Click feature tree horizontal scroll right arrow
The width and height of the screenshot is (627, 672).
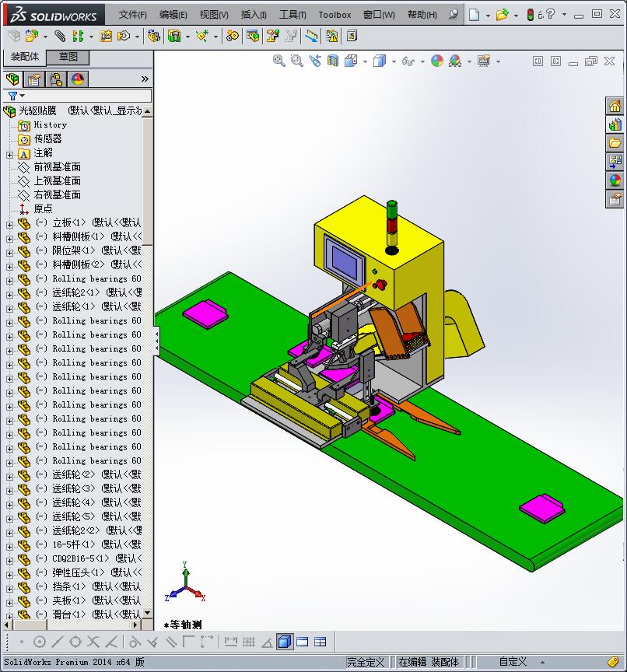click(135, 625)
